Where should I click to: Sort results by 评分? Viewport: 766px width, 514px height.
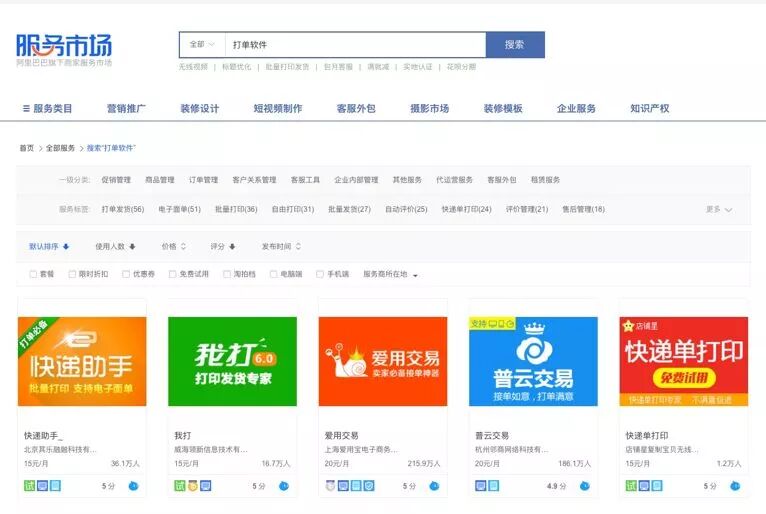tap(223, 246)
